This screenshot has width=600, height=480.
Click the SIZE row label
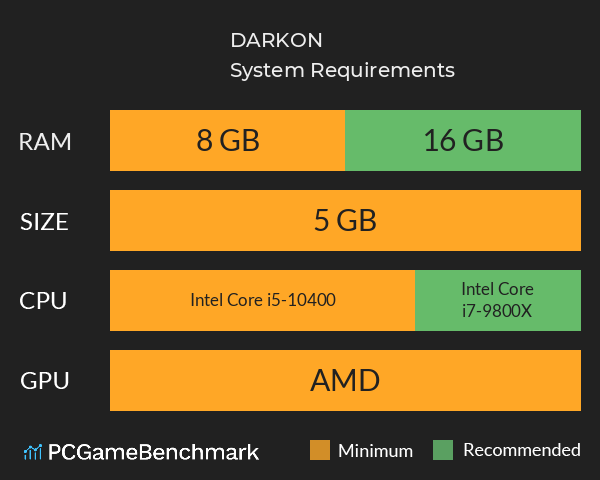point(45,222)
